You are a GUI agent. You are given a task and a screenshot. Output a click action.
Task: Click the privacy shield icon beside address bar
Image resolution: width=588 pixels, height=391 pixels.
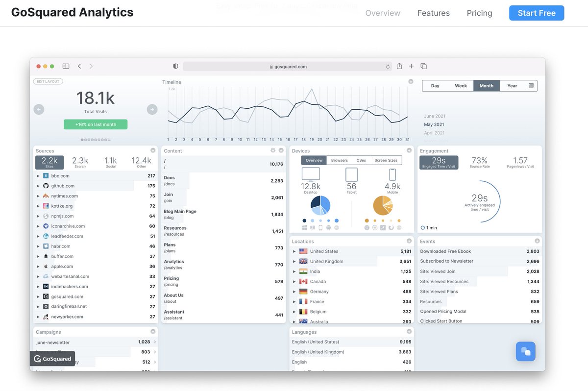click(176, 66)
